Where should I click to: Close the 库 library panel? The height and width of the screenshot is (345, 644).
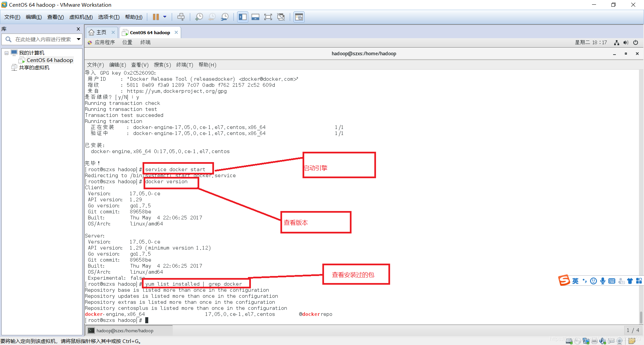(78, 29)
